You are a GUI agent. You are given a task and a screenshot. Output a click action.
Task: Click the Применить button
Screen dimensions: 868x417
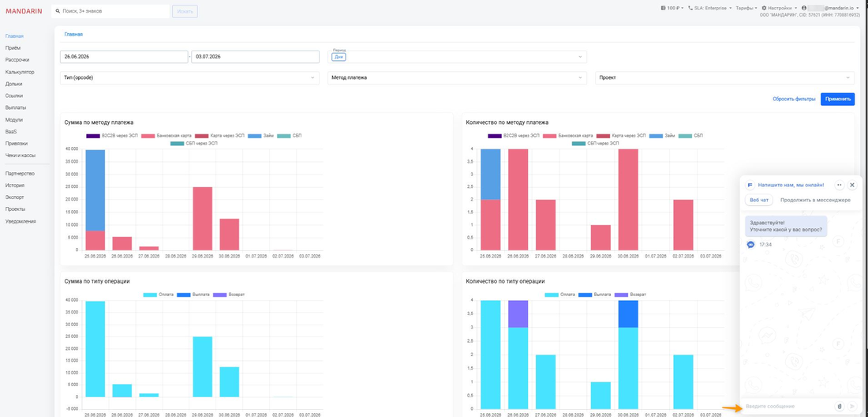coord(837,100)
